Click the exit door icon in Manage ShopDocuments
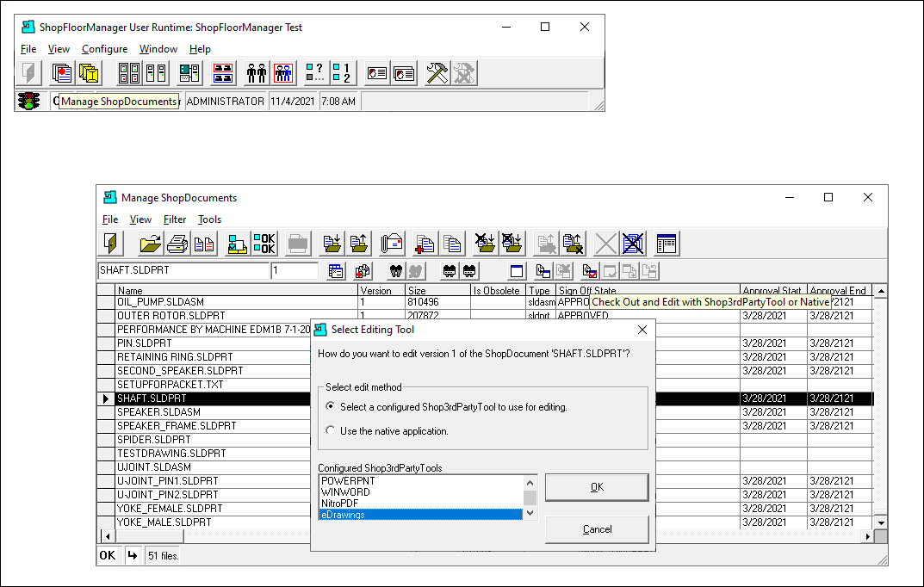924x587 pixels. click(x=110, y=244)
